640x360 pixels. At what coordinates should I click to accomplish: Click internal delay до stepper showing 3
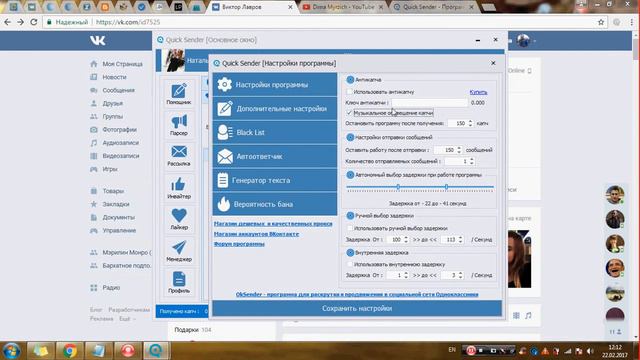pos(460,275)
